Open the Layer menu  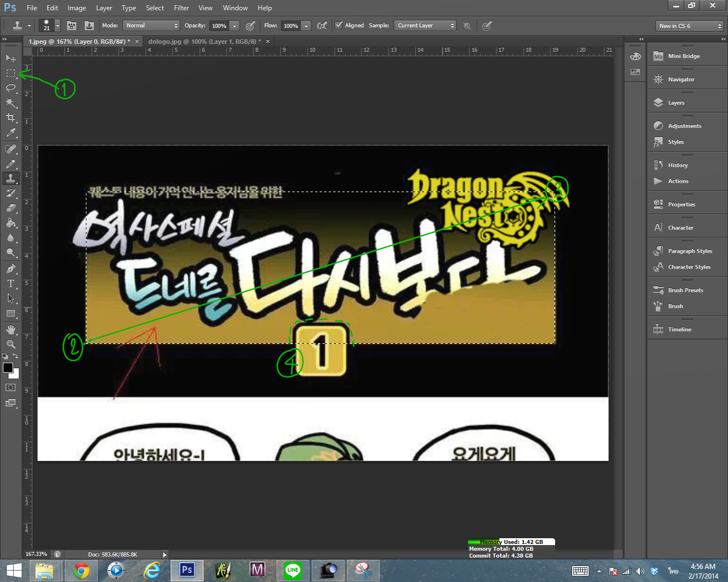click(x=104, y=8)
